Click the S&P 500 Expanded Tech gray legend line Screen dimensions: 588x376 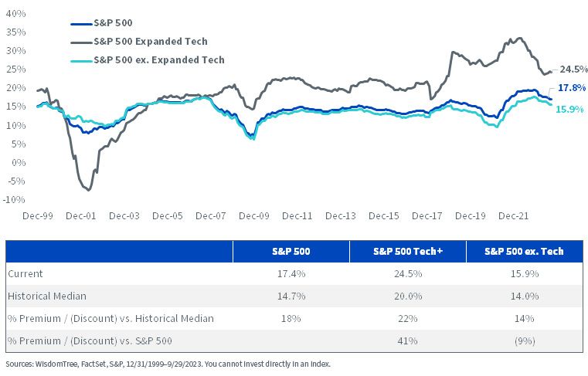(81, 42)
